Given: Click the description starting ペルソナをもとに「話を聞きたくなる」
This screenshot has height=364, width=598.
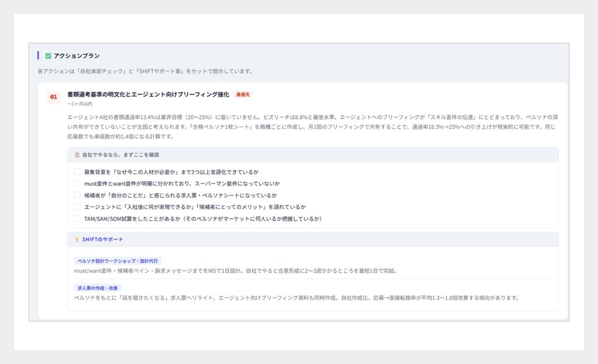Looking at the screenshot, I should (297, 297).
